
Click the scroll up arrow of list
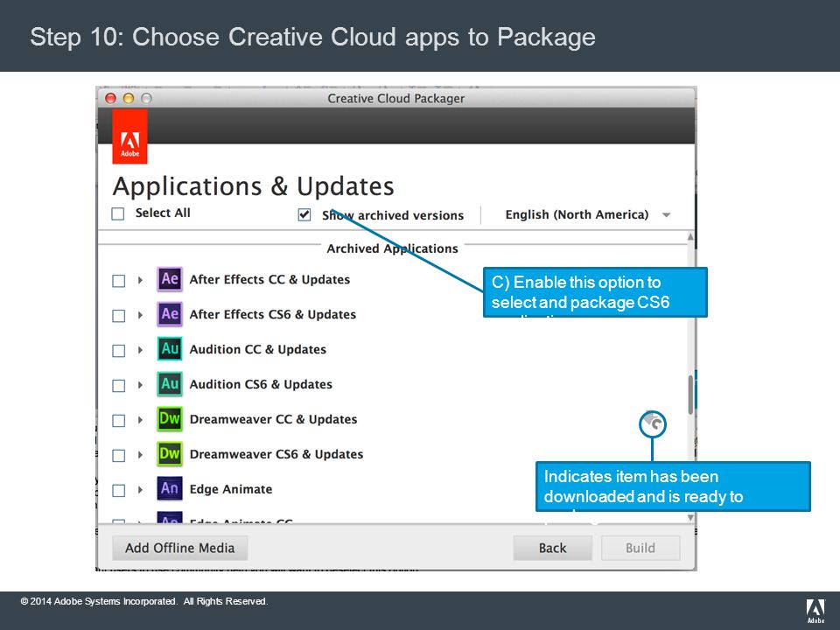[x=690, y=236]
